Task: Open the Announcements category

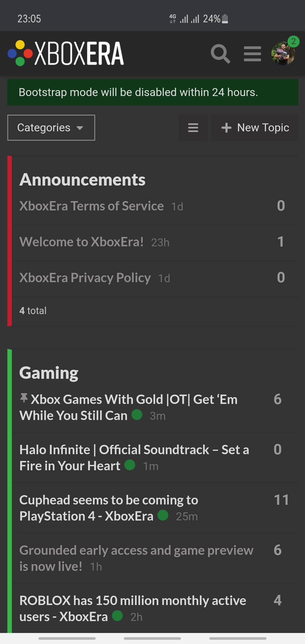Action: click(x=82, y=180)
